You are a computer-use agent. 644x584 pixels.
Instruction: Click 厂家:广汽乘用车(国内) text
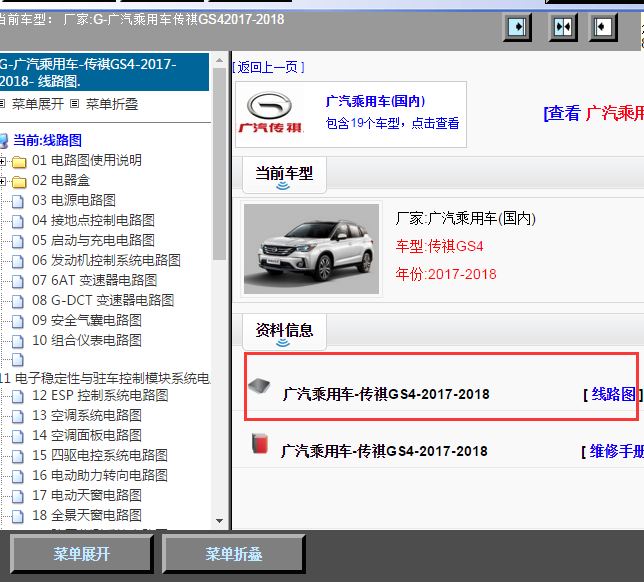click(x=466, y=218)
